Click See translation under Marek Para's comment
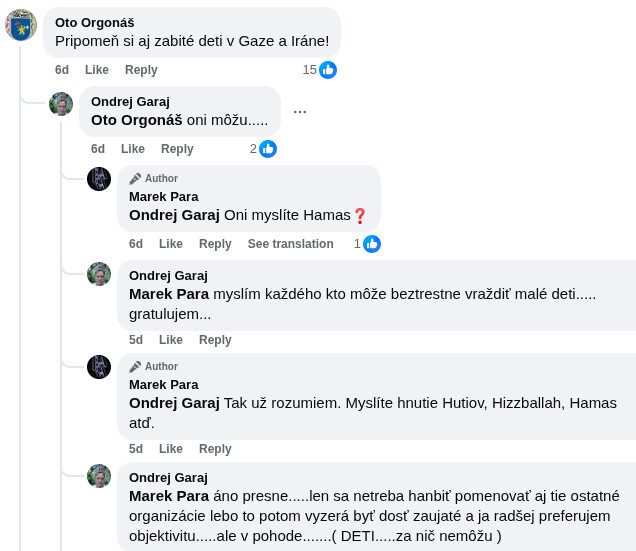This screenshot has height=551, width=636. click(290, 244)
